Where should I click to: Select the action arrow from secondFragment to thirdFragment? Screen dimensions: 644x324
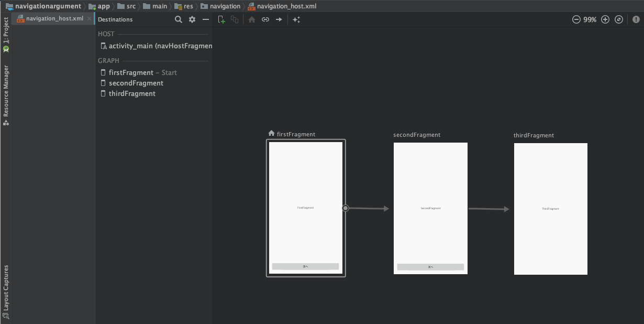pos(488,209)
